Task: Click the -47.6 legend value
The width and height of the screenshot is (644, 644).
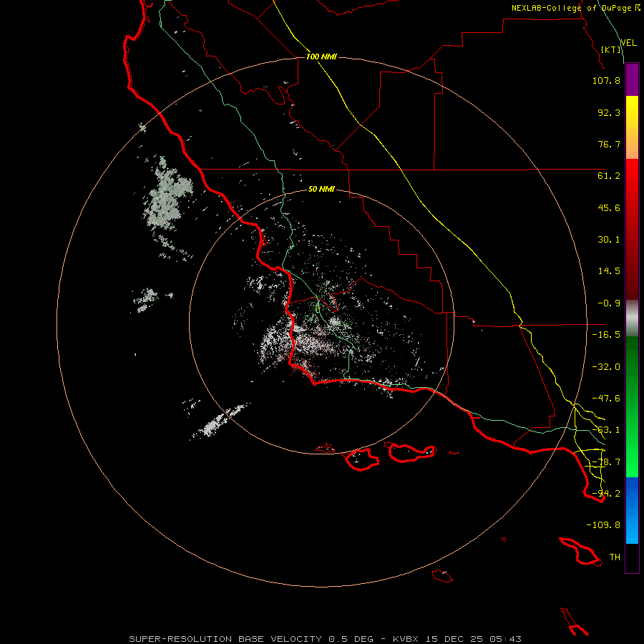Action: coord(606,399)
